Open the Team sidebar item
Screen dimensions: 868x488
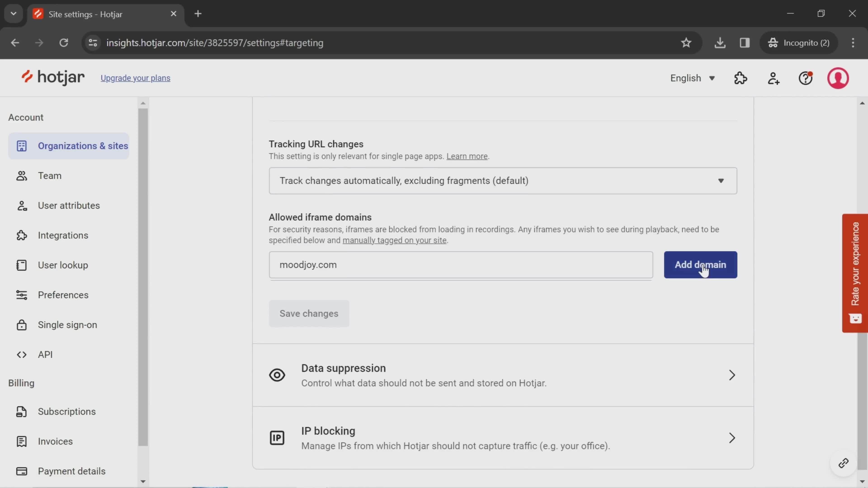pos(69,176)
